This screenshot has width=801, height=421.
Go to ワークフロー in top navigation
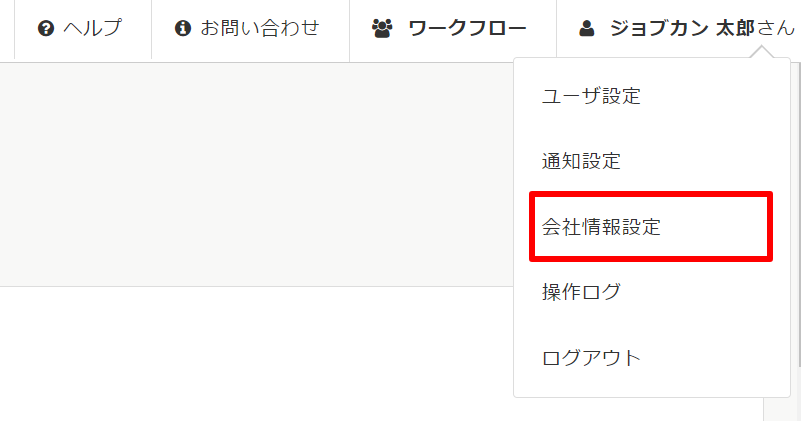point(467,29)
